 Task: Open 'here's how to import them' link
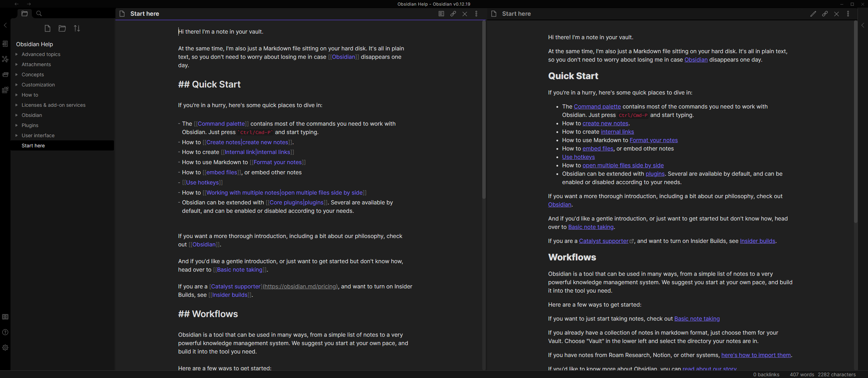pos(756,355)
